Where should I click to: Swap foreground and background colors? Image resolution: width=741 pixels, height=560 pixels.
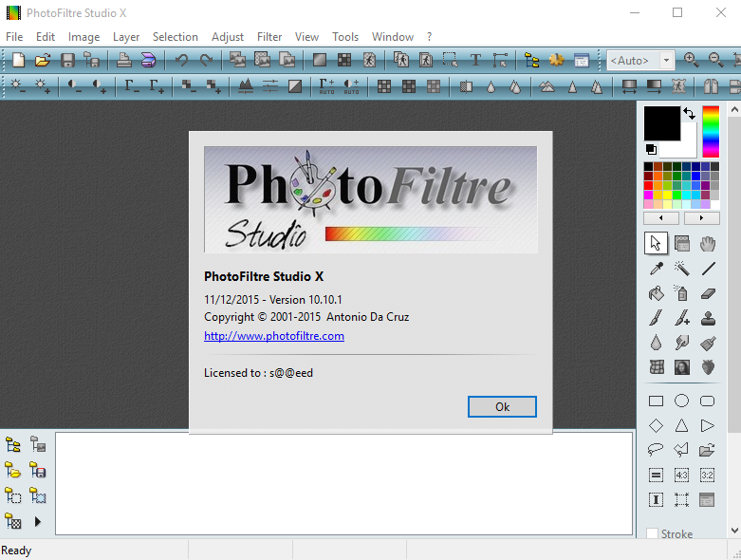(x=690, y=113)
